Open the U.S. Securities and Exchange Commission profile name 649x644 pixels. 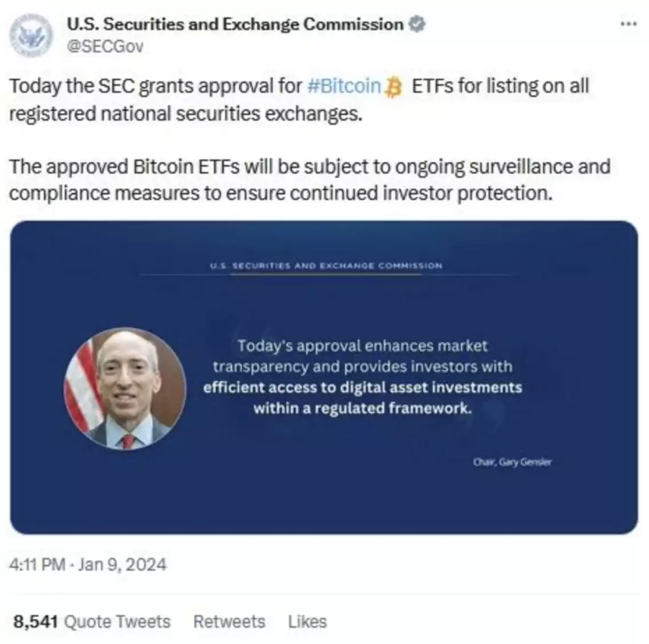(x=235, y=25)
